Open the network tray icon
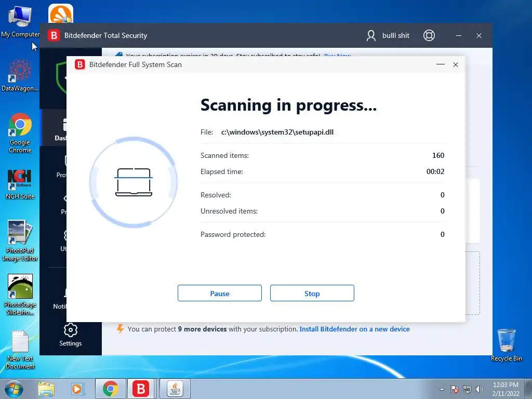532x399 pixels. pos(467,389)
